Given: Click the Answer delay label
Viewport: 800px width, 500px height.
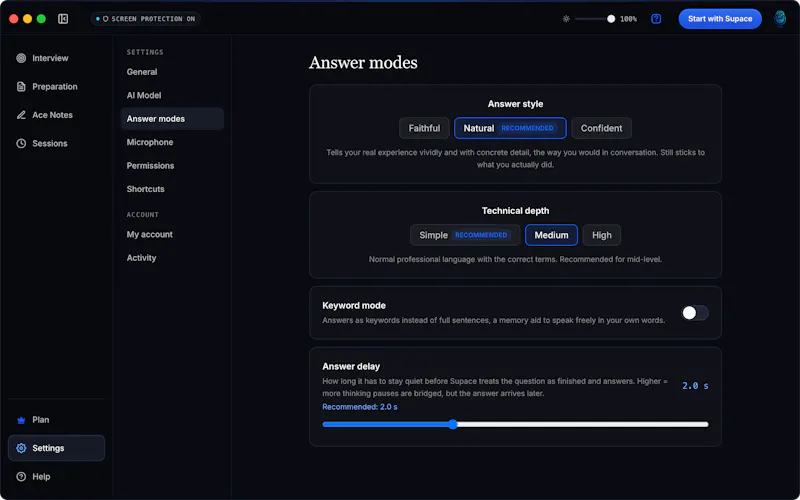Looking at the screenshot, I should point(351,366).
